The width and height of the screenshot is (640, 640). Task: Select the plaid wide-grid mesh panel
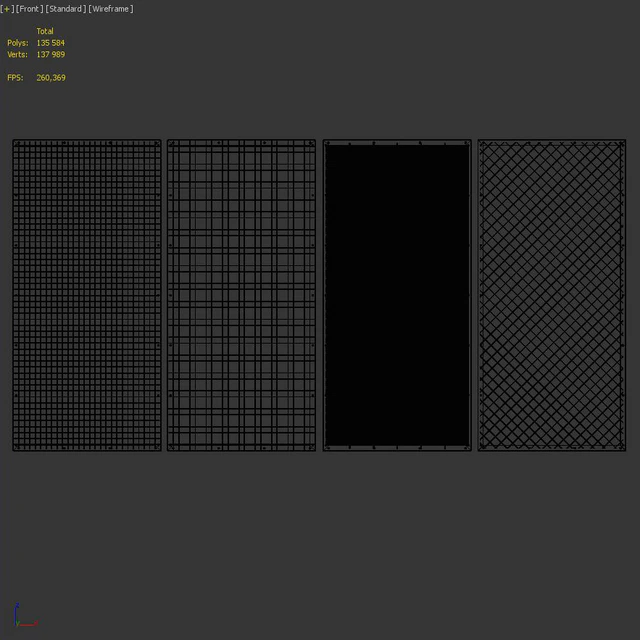pos(241,295)
